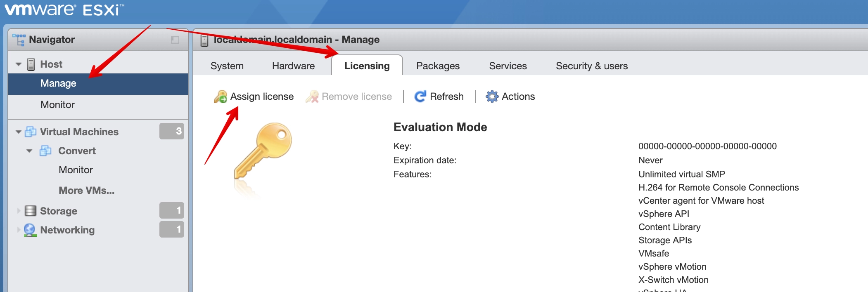The image size is (868, 292).
Task: Click the Assign license key icon
Action: click(x=221, y=97)
